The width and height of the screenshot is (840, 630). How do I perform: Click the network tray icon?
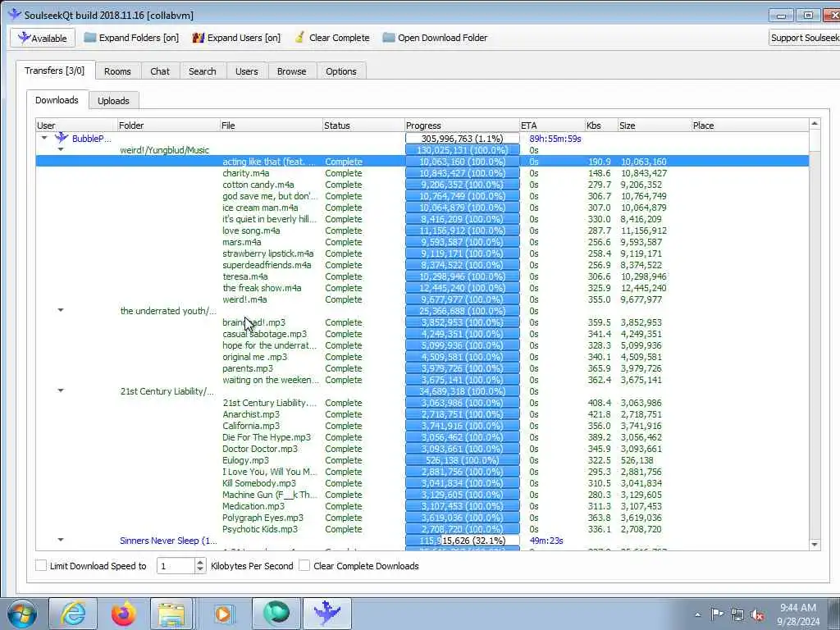(737, 614)
